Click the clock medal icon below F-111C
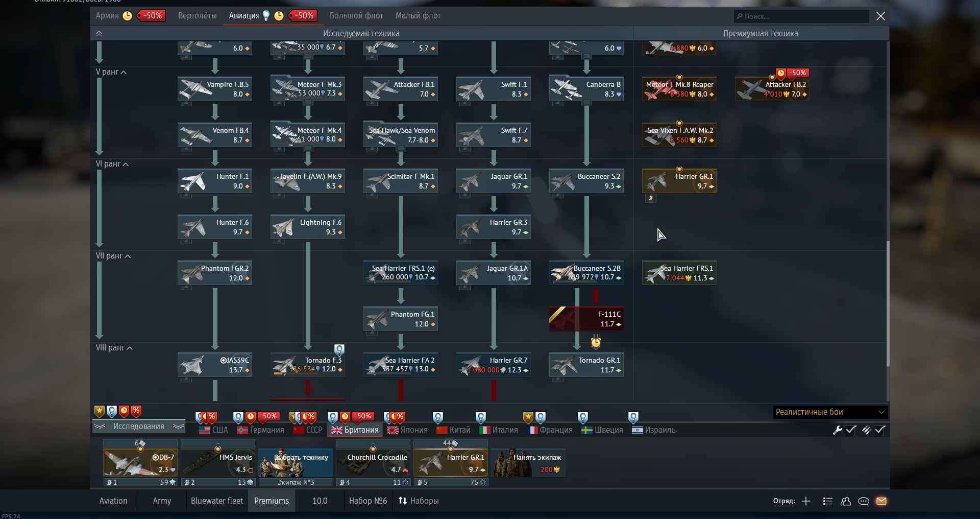Image resolution: width=980 pixels, height=519 pixels. coord(596,342)
